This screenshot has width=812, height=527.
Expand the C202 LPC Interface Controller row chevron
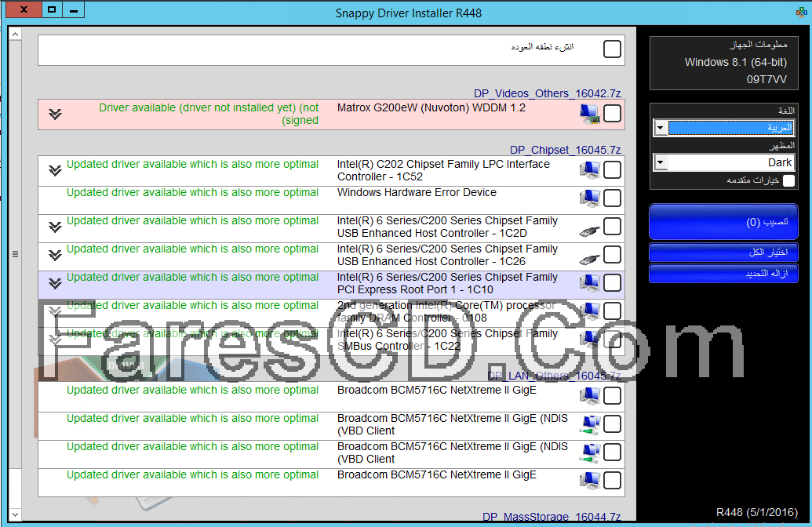[x=56, y=170]
